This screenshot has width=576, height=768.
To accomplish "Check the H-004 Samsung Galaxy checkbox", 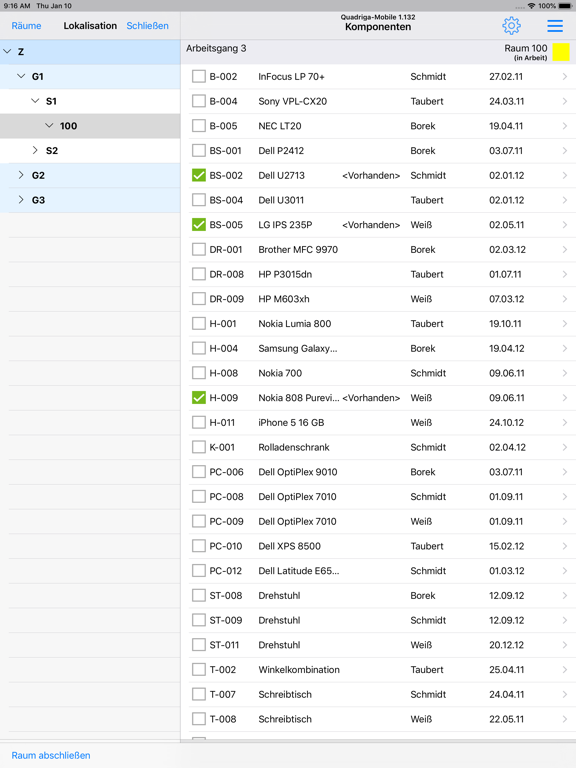I will (198, 348).
